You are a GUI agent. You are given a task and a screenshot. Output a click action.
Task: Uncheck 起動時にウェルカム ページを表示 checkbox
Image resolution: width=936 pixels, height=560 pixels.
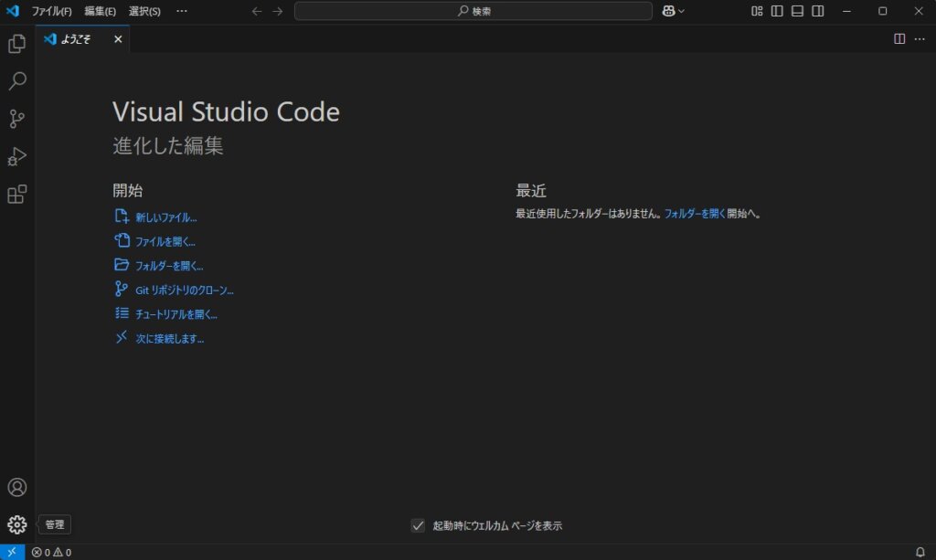coord(418,525)
